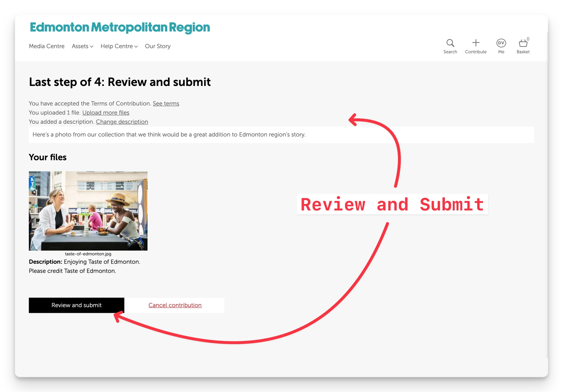Image resolution: width=563 pixels, height=392 pixels.
Task: Open See terms link
Action: tap(166, 103)
